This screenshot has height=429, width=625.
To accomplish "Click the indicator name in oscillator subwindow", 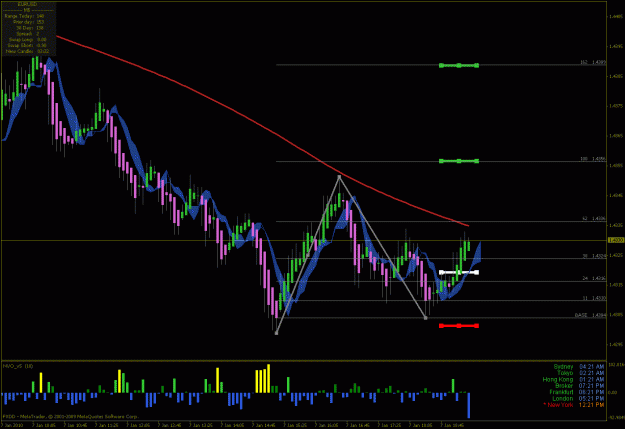I will point(18,366).
